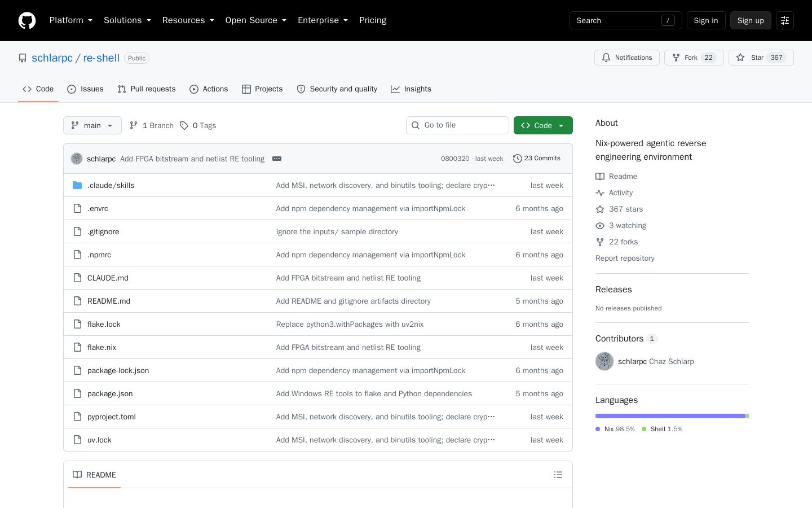812x508 pixels.
Task: Click the file icon for .npmrc
Action: click(x=77, y=255)
